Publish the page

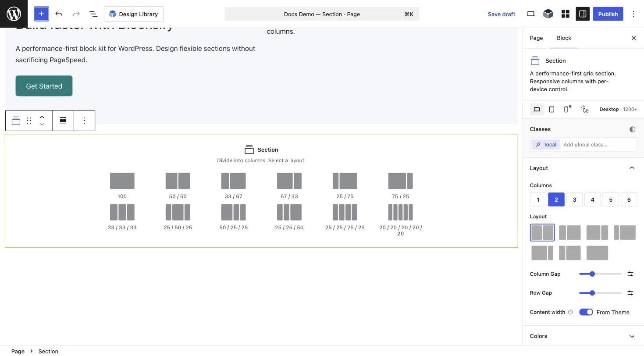(x=608, y=14)
